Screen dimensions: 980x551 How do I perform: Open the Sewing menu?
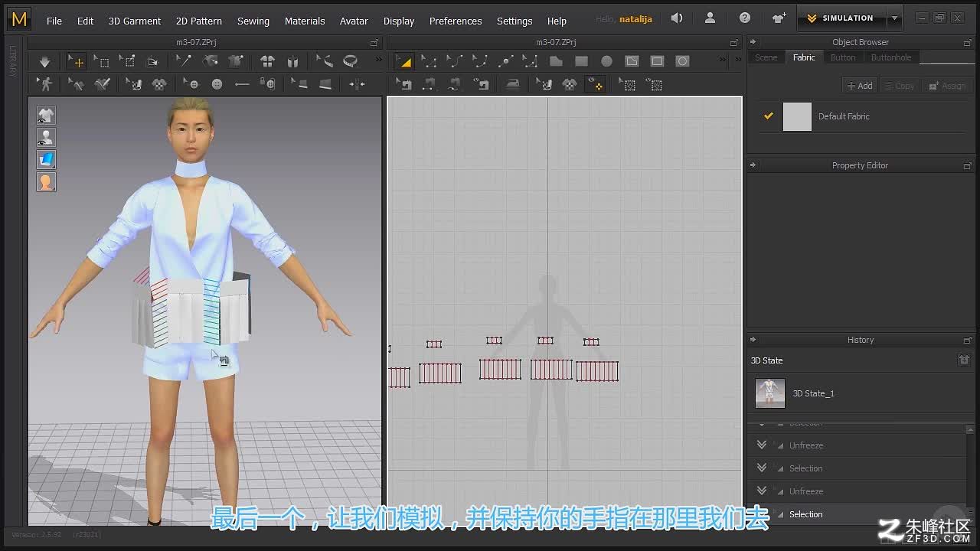(253, 21)
